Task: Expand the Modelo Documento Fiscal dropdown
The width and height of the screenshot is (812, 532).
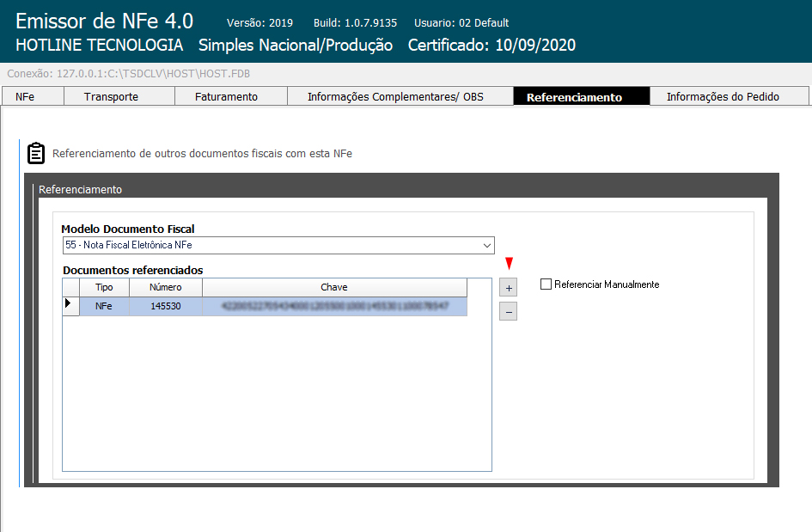Action: point(487,246)
